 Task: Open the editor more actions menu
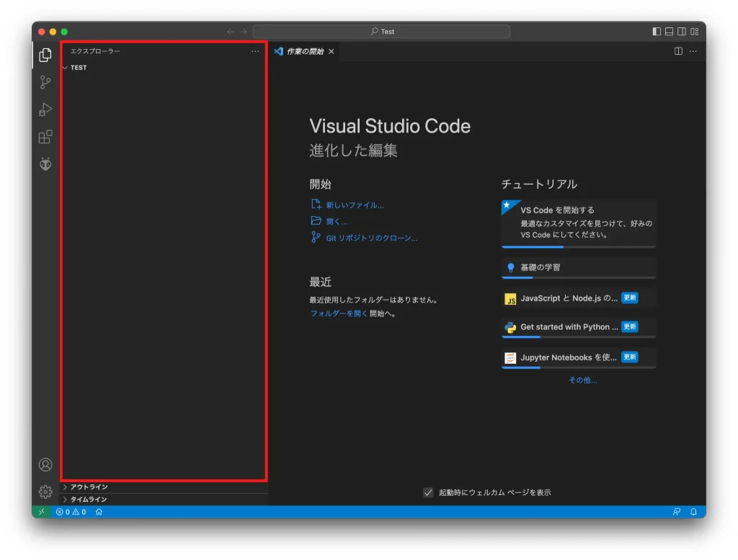[693, 51]
